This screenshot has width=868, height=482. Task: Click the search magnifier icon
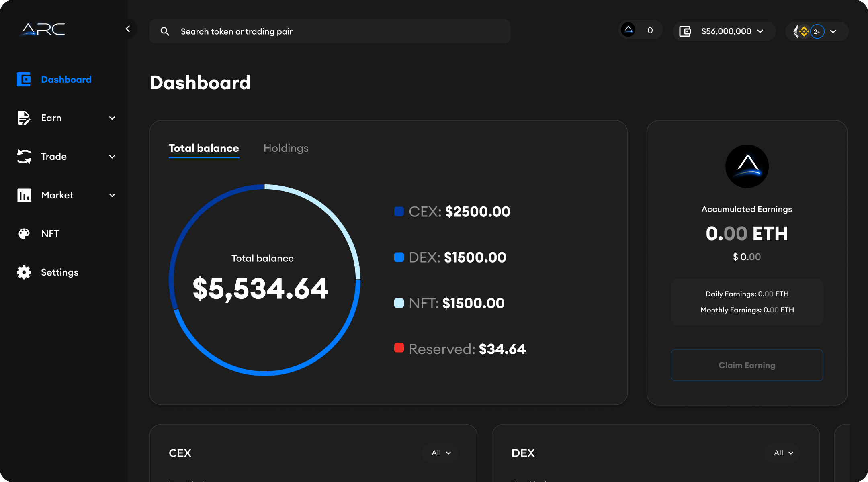click(165, 31)
